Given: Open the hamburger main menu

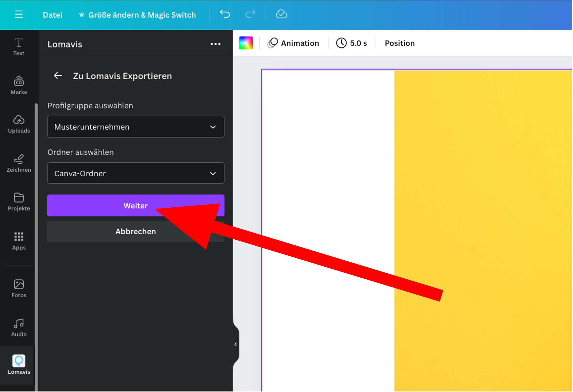Looking at the screenshot, I should [19, 14].
